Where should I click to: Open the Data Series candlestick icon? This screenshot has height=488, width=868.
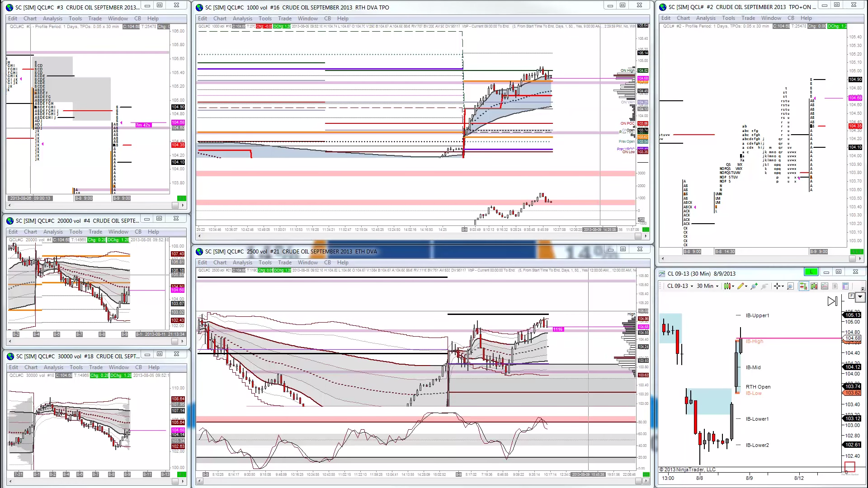[814, 286]
